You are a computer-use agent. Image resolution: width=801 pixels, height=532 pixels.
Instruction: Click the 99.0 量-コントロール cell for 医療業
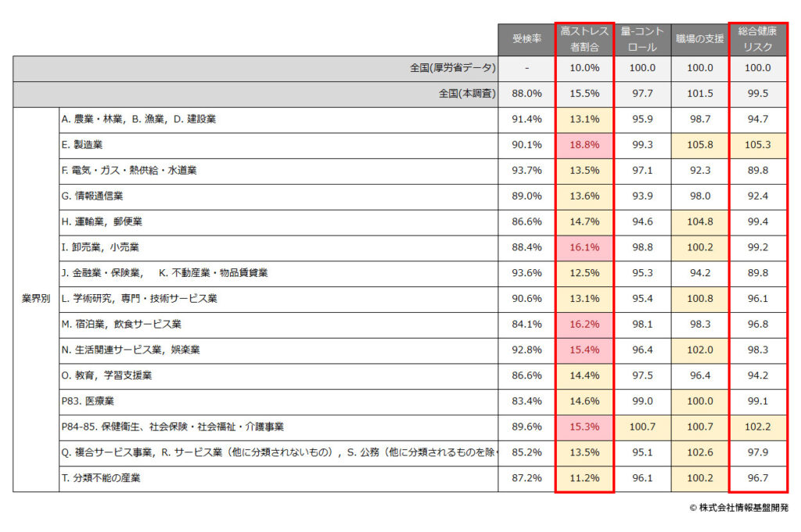click(x=642, y=401)
